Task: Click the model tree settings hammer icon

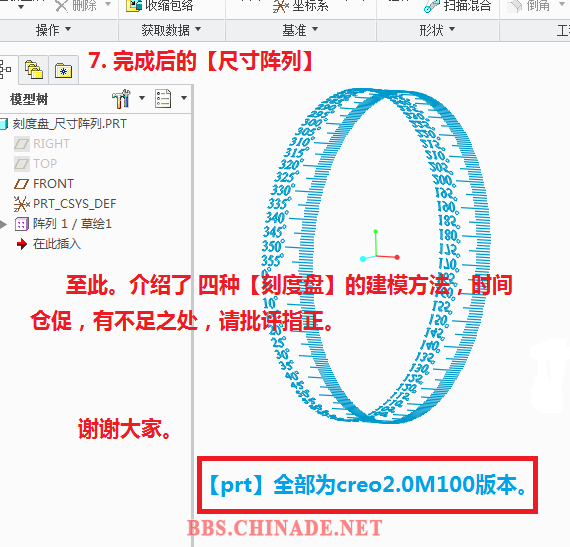Action: point(121,98)
